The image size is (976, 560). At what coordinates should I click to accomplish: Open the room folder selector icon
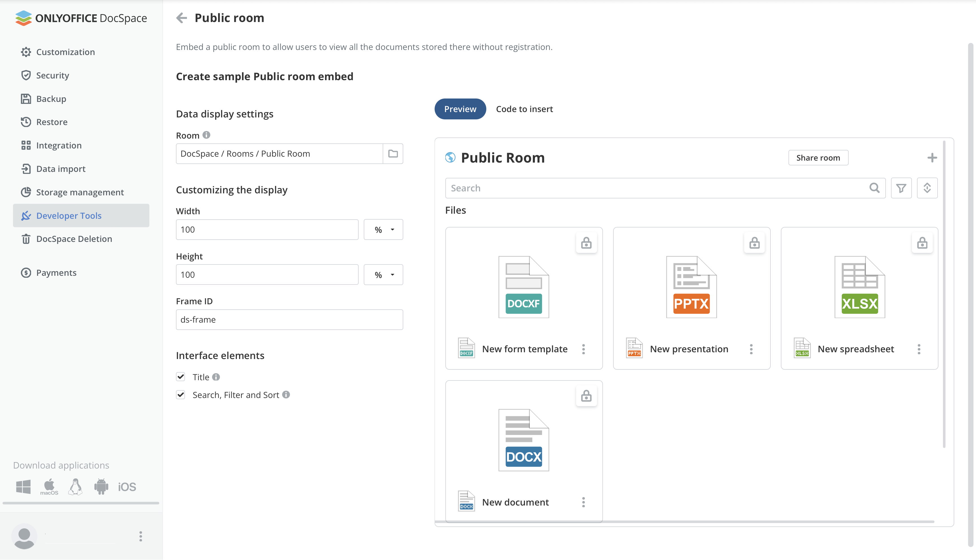(x=393, y=154)
